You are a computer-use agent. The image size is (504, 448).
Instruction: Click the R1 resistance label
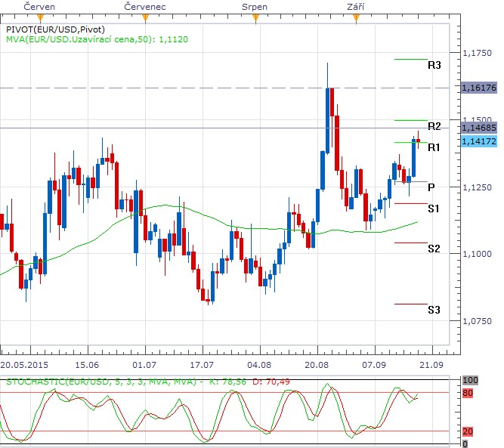click(434, 148)
